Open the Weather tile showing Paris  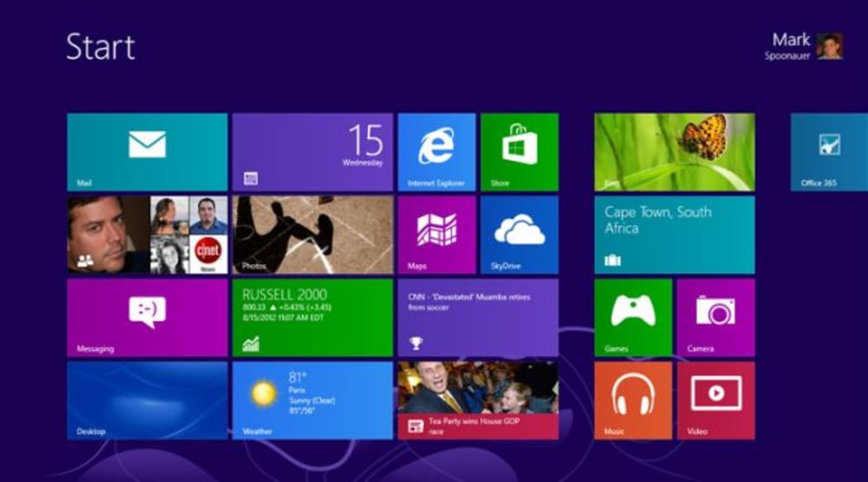312,400
